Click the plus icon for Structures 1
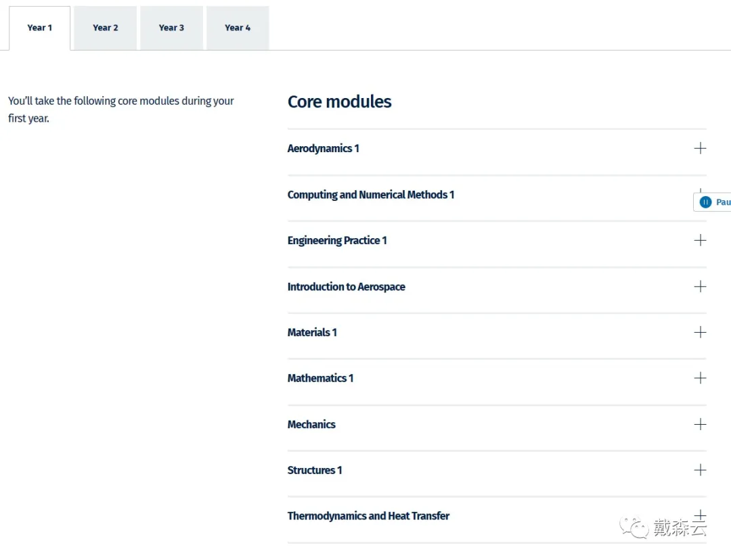Viewport: 731px width, 560px height. click(700, 470)
